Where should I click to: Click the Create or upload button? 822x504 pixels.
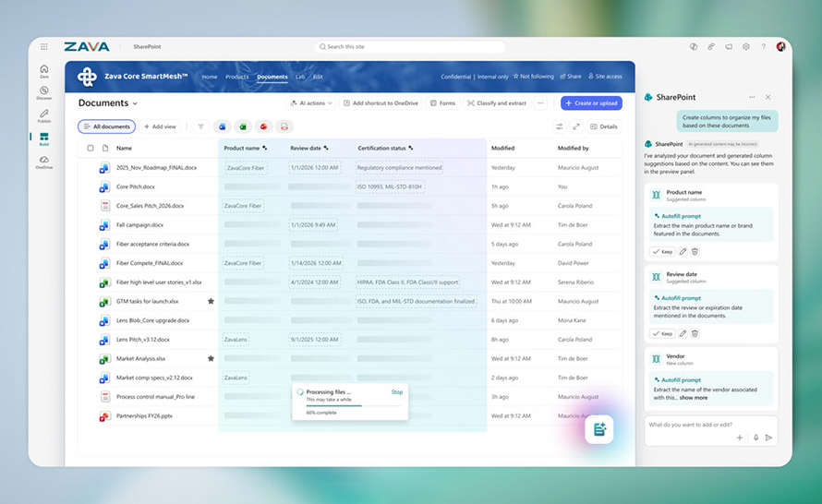(x=591, y=103)
